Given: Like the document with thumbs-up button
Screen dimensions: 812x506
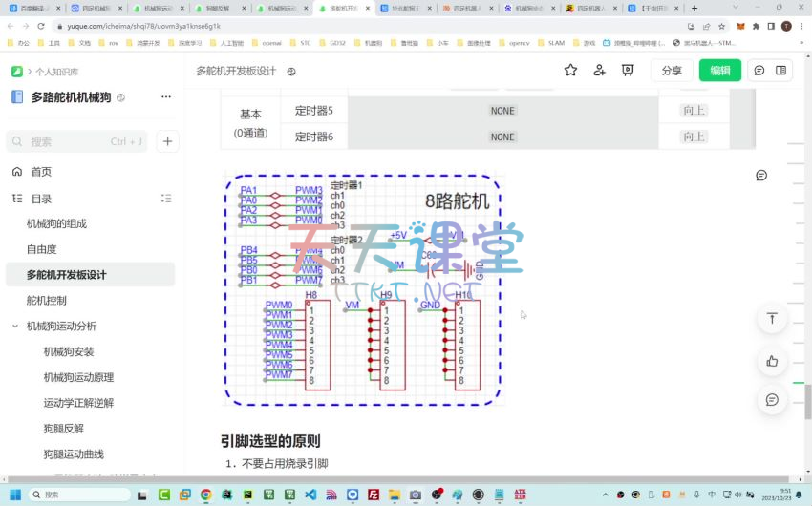Looking at the screenshot, I should 772,361.
